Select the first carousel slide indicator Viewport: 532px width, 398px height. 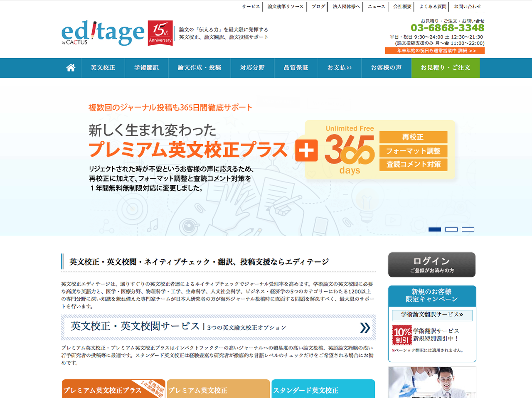[x=435, y=229]
